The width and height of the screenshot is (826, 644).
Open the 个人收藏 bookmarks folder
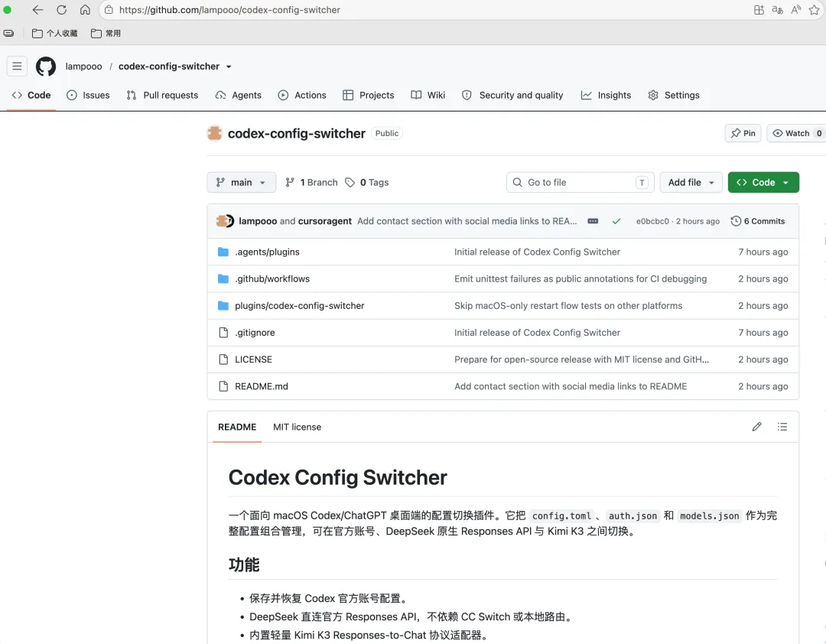55,33
